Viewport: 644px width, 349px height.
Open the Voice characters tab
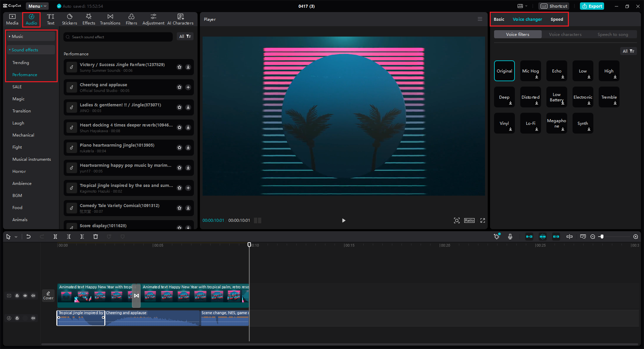click(x=565, y=34)
